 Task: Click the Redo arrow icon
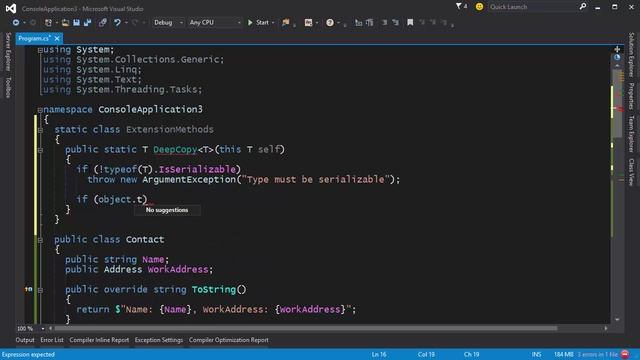tap(135, 22)
